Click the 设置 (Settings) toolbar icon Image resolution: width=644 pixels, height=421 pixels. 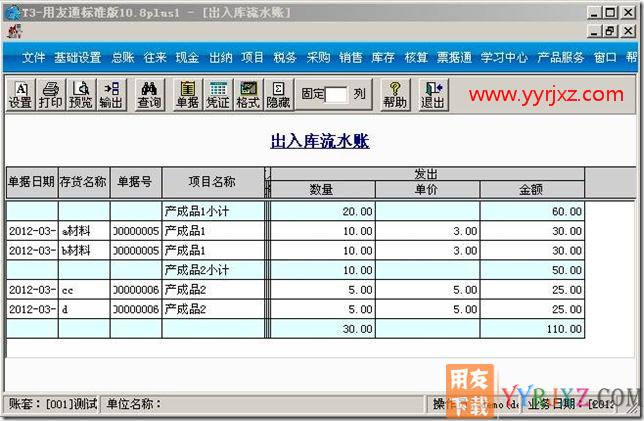21,95
